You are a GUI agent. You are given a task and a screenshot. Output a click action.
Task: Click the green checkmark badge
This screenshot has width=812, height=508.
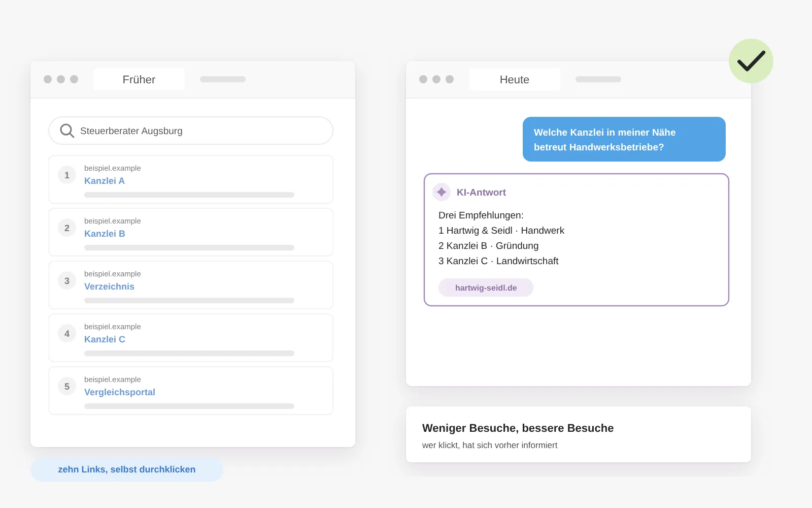[751, 61]
